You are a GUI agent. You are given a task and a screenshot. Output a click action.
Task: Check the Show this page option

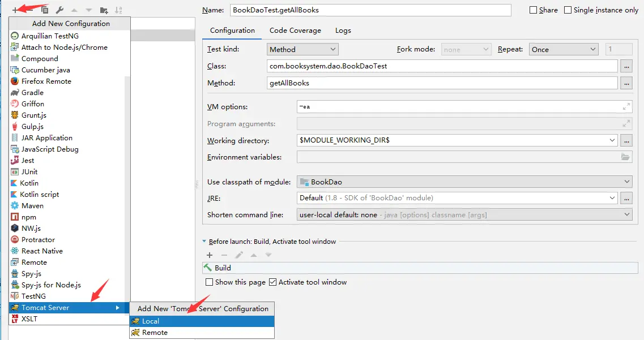(x=209, y=282)
